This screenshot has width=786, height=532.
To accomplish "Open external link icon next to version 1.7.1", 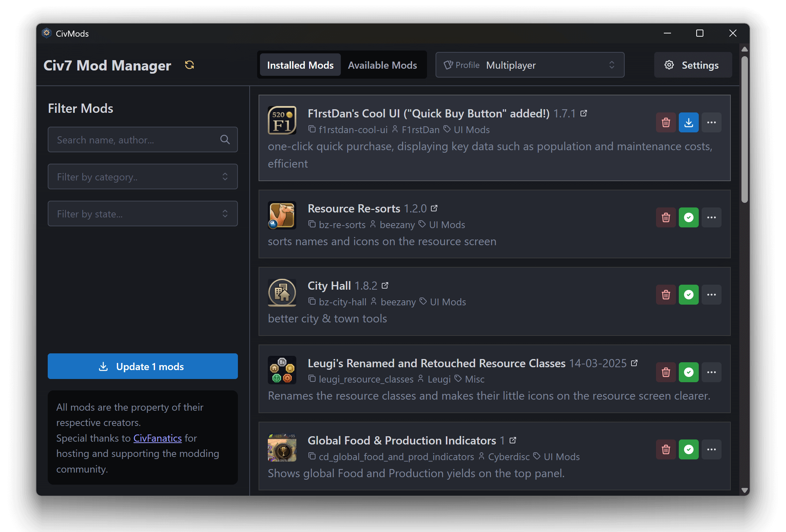I will point(583,113).
